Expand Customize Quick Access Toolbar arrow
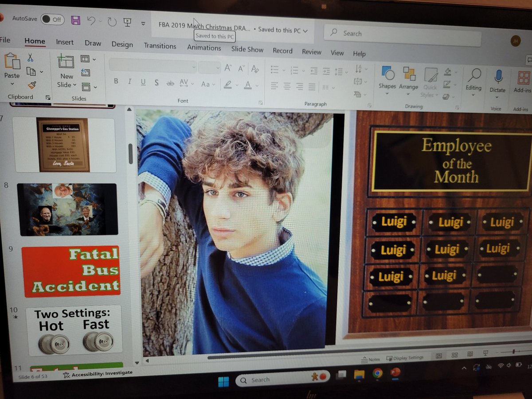This screenshot has width=532, height=399. (x=143, y=23)
